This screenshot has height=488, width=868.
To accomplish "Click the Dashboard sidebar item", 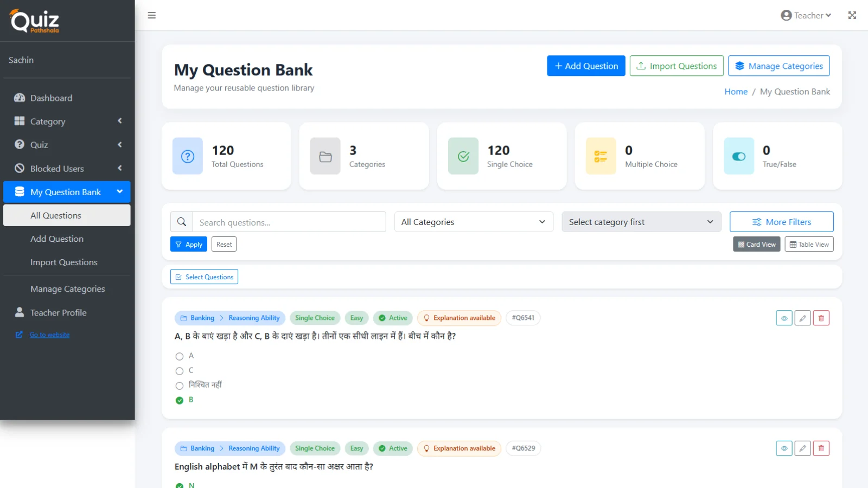I will tap(67, 98).
